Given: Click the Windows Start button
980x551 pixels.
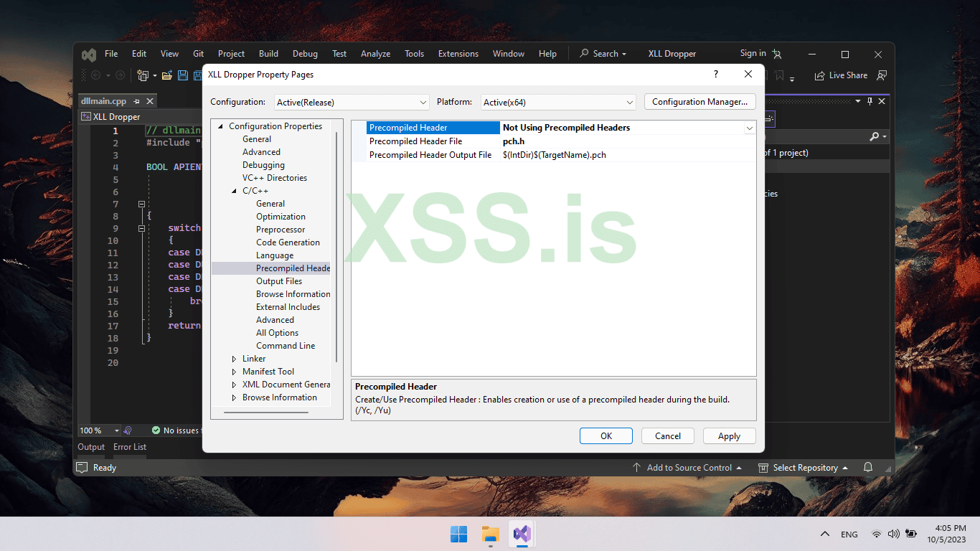Looking at the screenshot, I should click(459, 534).
